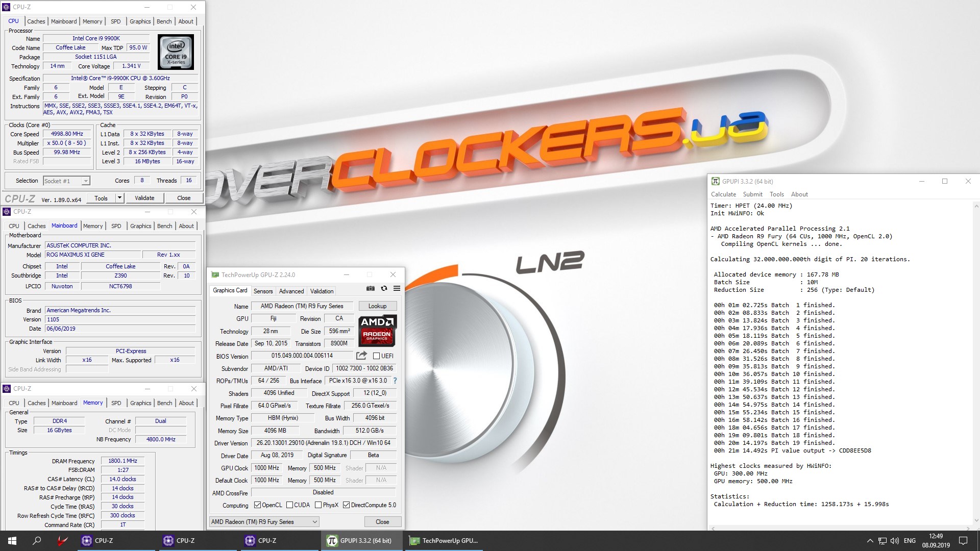Click the Tools button in CPU-Z
This screenshot has width=980, height=551.
point(101,198)
